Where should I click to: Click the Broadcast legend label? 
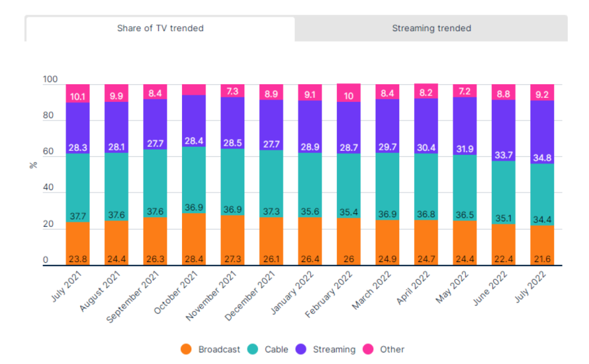219,349
